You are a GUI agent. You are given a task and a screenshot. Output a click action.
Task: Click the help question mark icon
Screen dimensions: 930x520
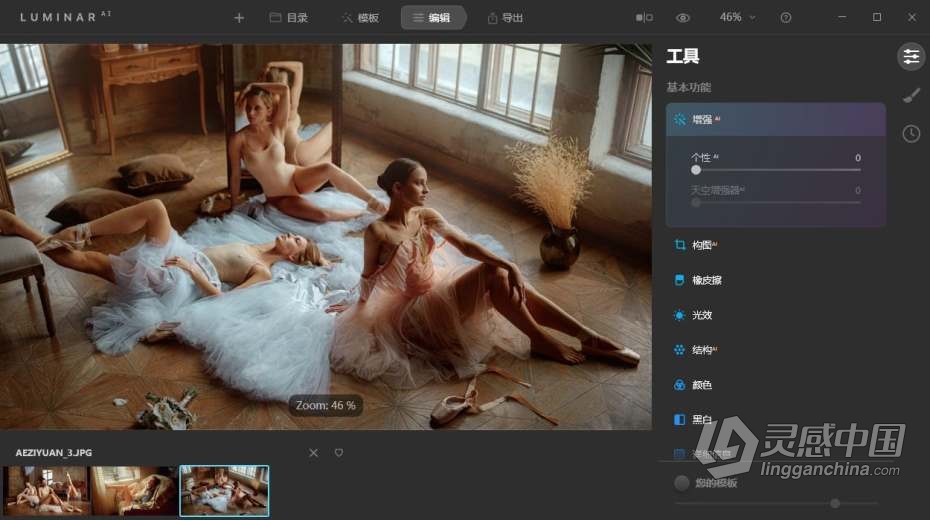pyautogui.click(x=786, y=18)
